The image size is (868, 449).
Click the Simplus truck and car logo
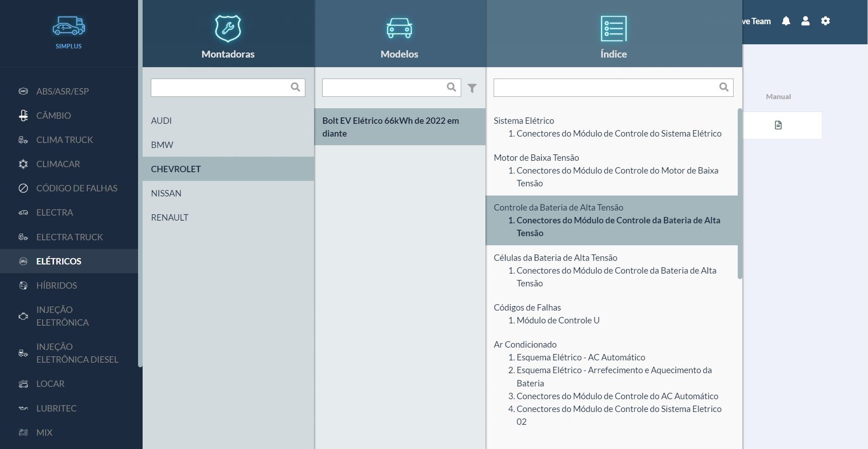69,26
